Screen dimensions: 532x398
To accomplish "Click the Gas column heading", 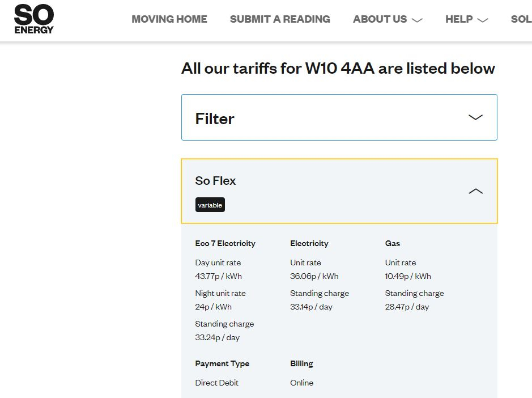I will [393, 243].
